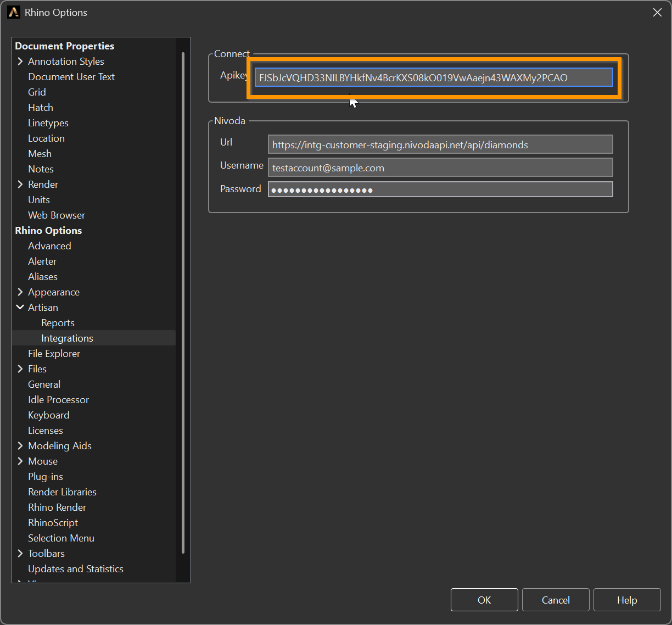Select Keyboard in the tree

pyautogui.click(x=49, y=415)
